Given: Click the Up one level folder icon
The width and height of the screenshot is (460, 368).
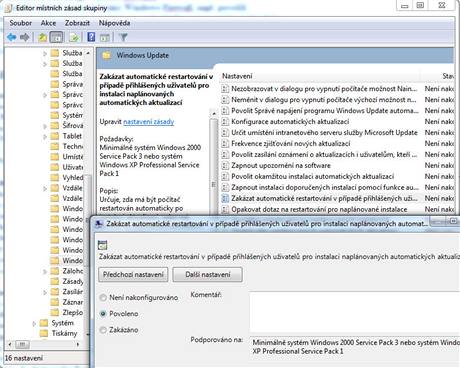Looking at the screenshot, I should (x=42, y=37).
